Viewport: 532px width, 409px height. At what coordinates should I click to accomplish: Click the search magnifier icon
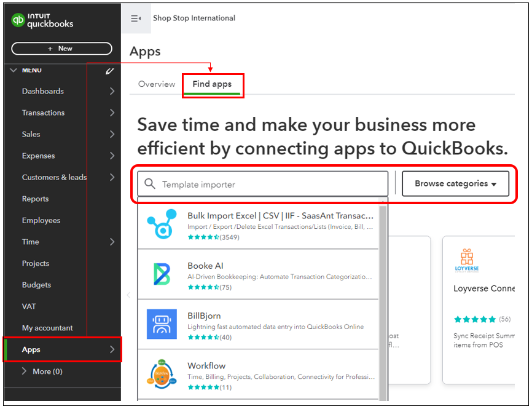(x=150, y=184)
